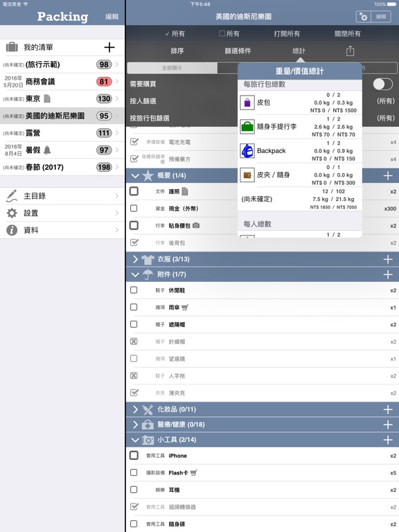The image size is (399, 532).
Task: Tap the purple 皮包 bag icon
Action: pos(247,103)
